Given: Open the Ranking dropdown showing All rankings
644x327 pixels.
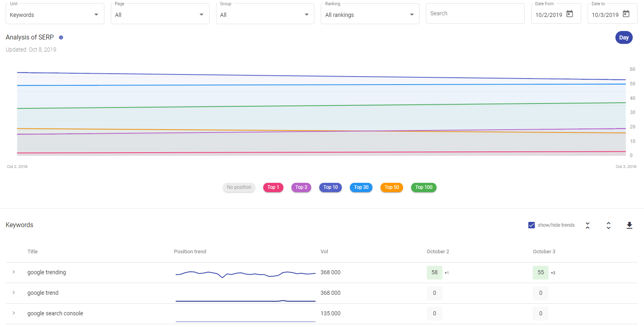Looking at the screenshot, I should click(370, 15).
